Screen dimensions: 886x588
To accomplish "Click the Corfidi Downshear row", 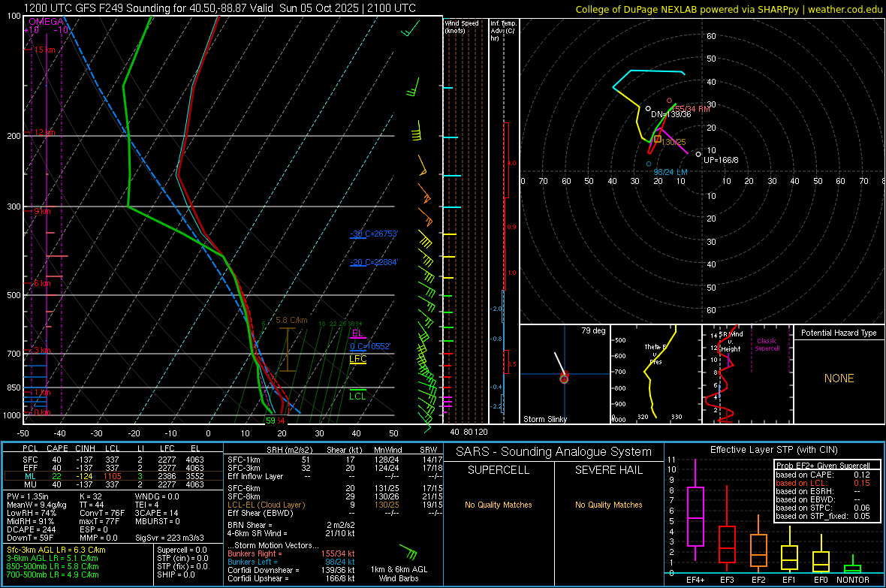I will [291, 570].
